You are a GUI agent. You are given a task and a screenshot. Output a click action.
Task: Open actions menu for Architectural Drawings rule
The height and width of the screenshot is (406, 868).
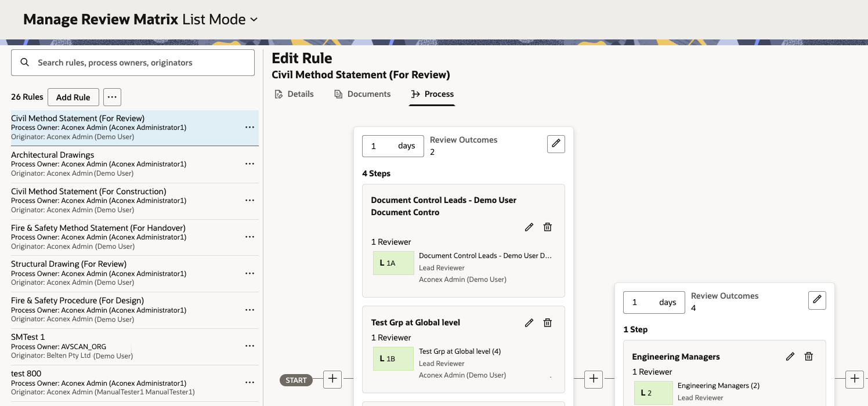[x=249, y=164]
